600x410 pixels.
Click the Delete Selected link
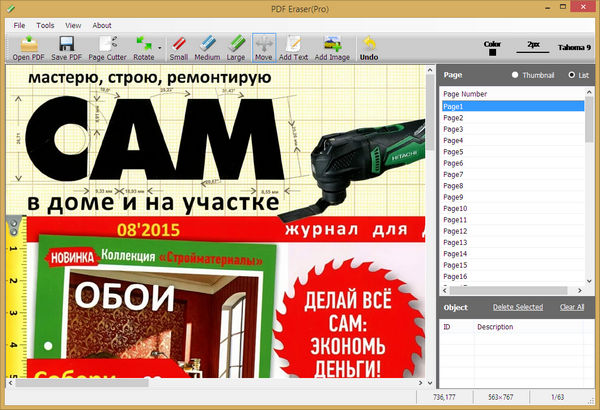pos(517,307)
